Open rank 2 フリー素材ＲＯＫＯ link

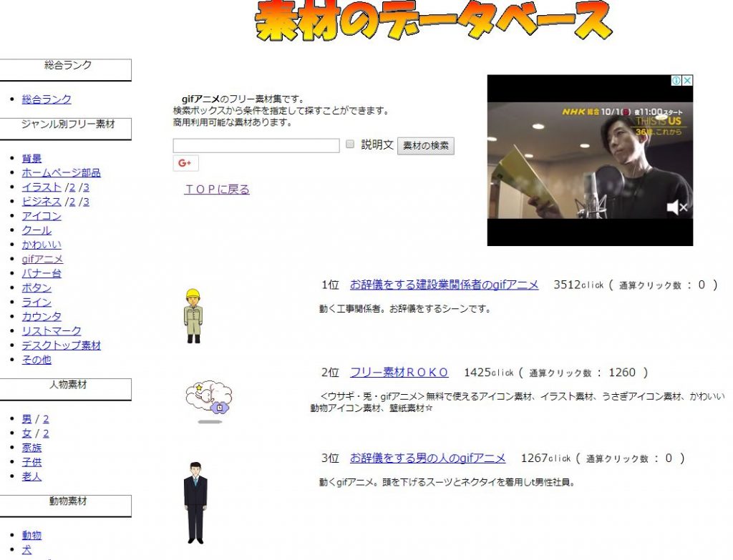[399, 372]
